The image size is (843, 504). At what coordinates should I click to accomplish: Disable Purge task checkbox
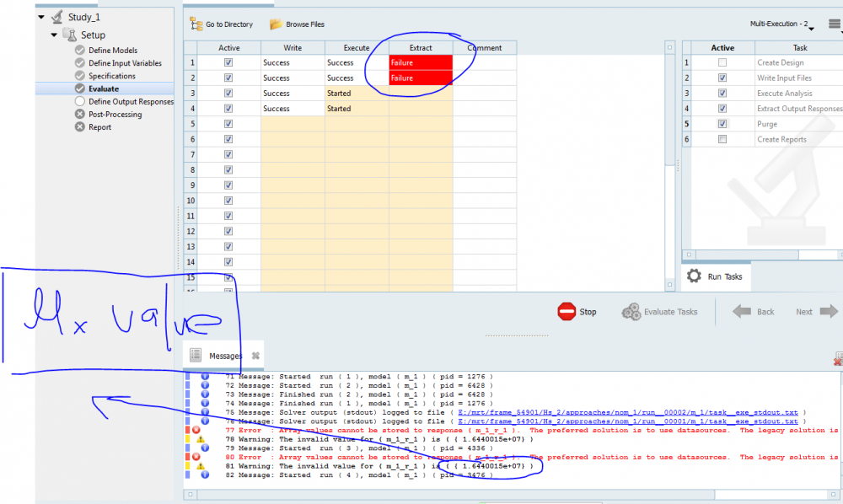(x=722, y=124)
